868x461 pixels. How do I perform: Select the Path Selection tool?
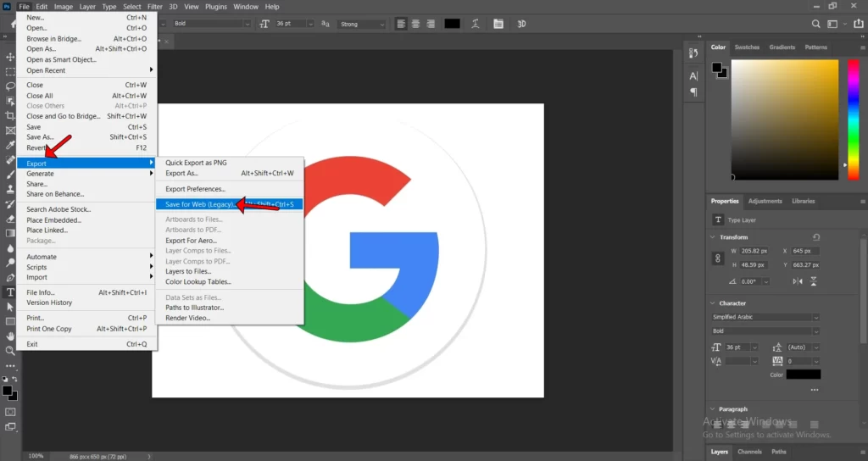[10, 307]
